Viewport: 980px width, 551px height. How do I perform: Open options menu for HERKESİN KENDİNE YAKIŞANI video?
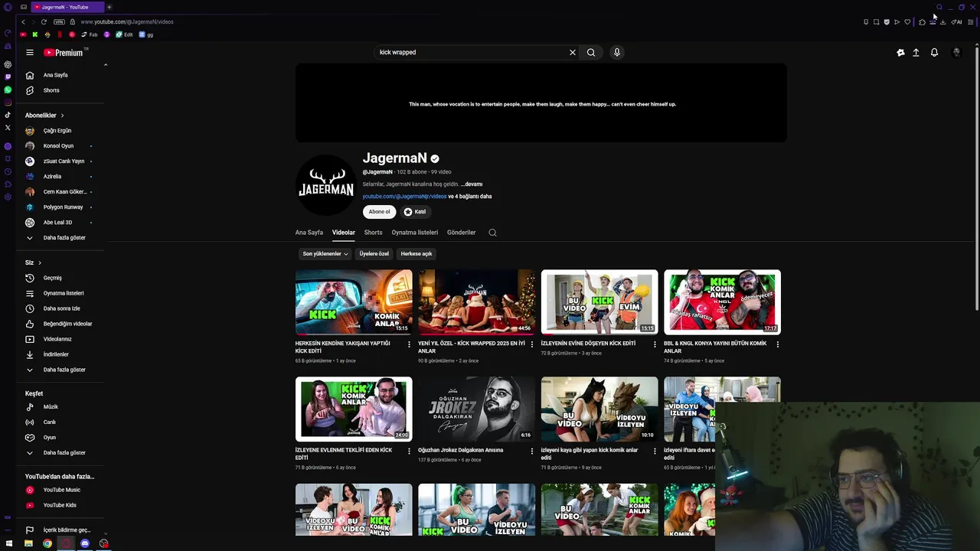click(x=409, y=344)
